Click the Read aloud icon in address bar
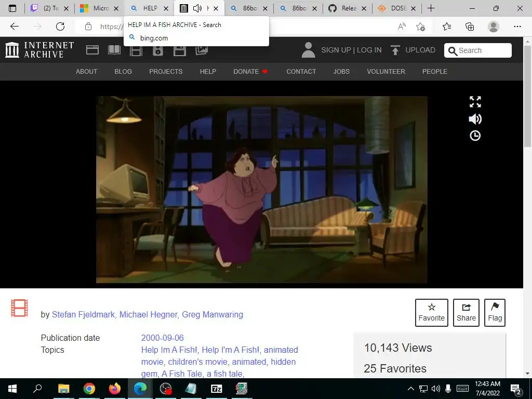Screen dimensions: 532x399 point(402,26)
